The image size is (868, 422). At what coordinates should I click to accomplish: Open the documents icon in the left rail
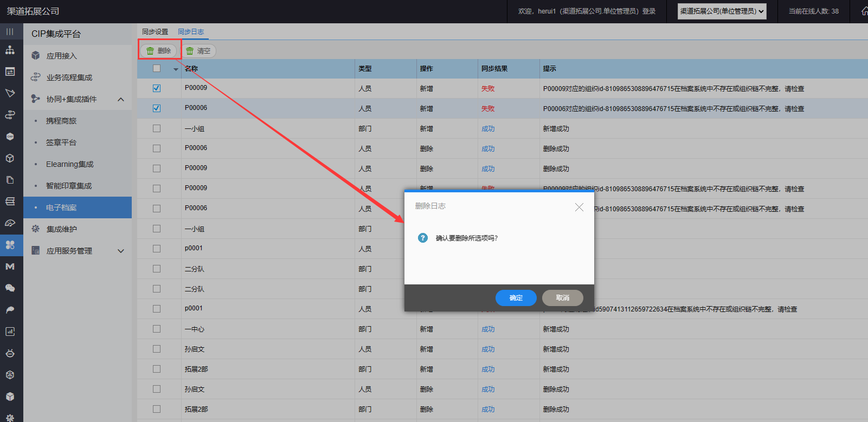(x=10, y=180)
